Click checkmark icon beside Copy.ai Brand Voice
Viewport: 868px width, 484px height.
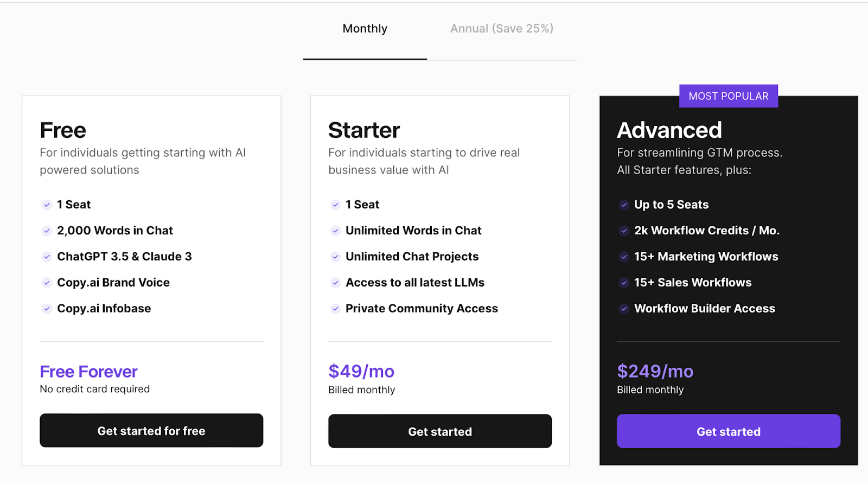[x=47, y=283]
